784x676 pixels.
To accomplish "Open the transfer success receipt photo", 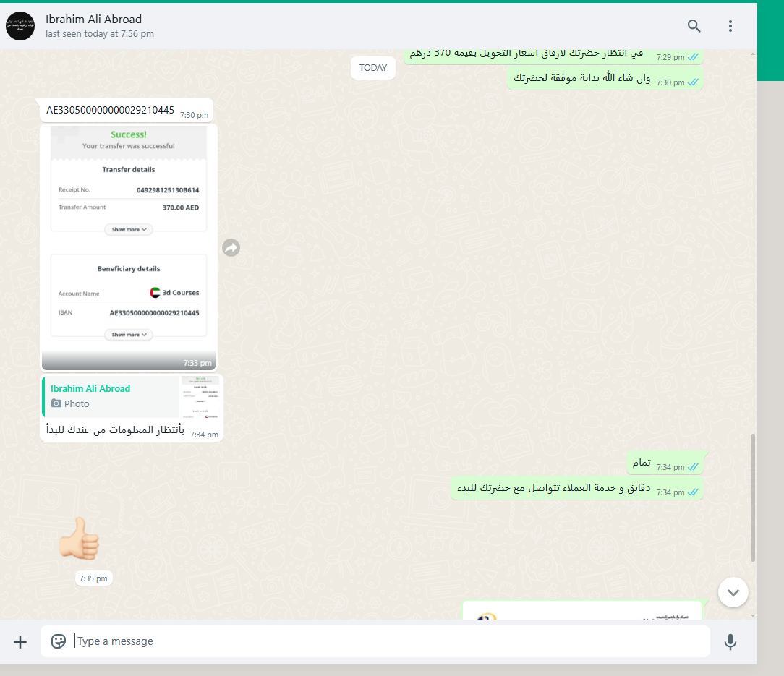I will (x=129, y=247).
